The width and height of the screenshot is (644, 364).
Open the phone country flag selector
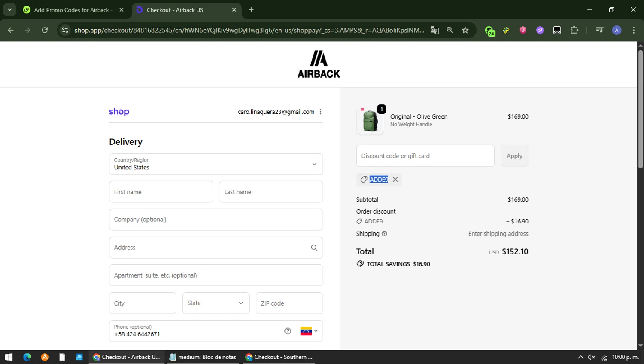309,331
